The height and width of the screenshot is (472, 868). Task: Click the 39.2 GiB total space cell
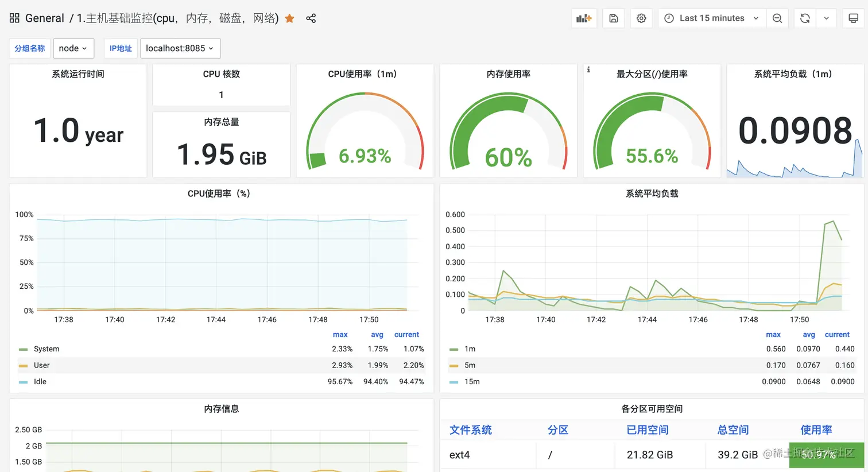pyautogui.click(x=738, y=455)
